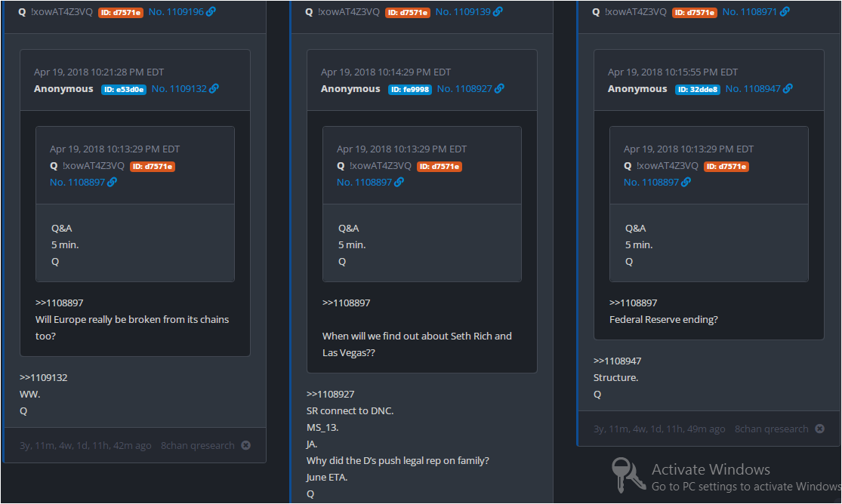Open post link No. 1108947
Image resolution: width=842 pixels, height=504 pixels.
coord(753,88)
